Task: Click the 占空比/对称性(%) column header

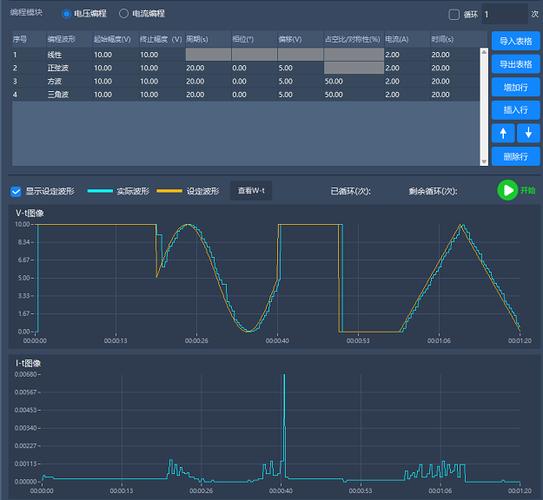Action: pyautogui.click(x=353, y=39)
